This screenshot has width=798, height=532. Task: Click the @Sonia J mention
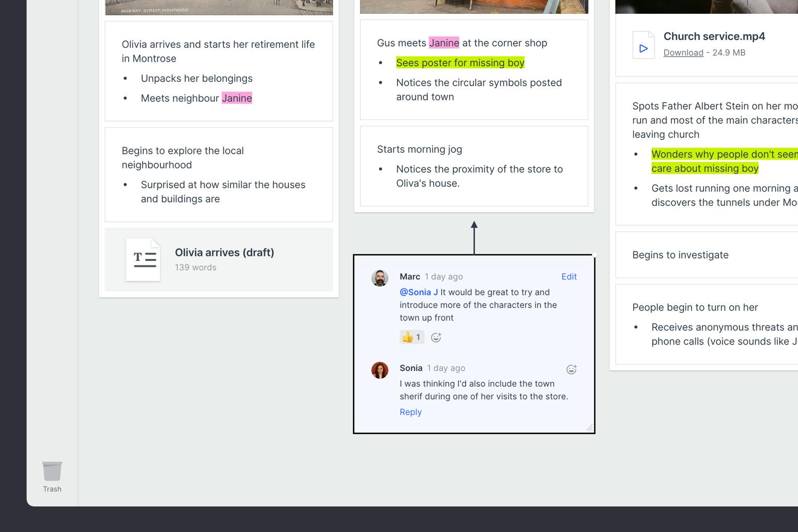pyautogui.click(x=419, y=292)
